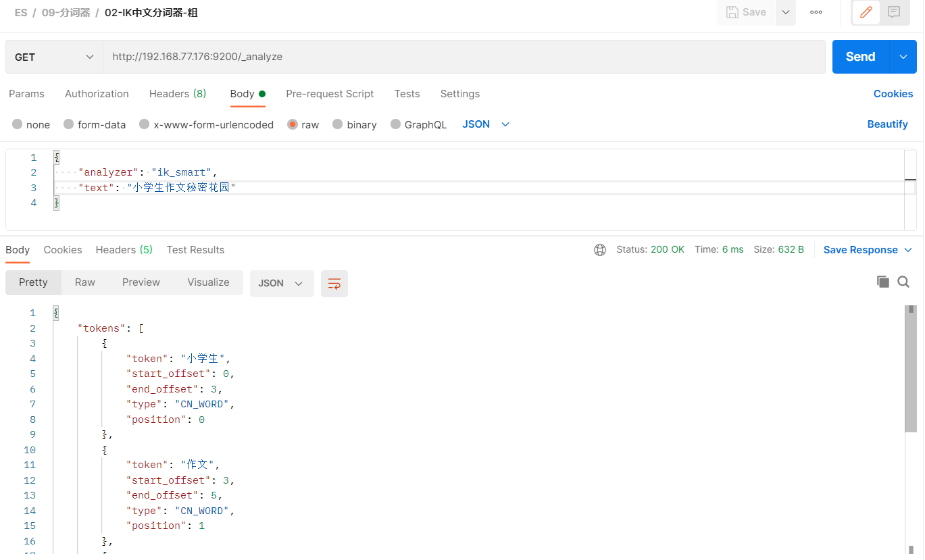Expand the Save Response dropdown arrow
Screen dimensions: 925x560
click(908, 250)
